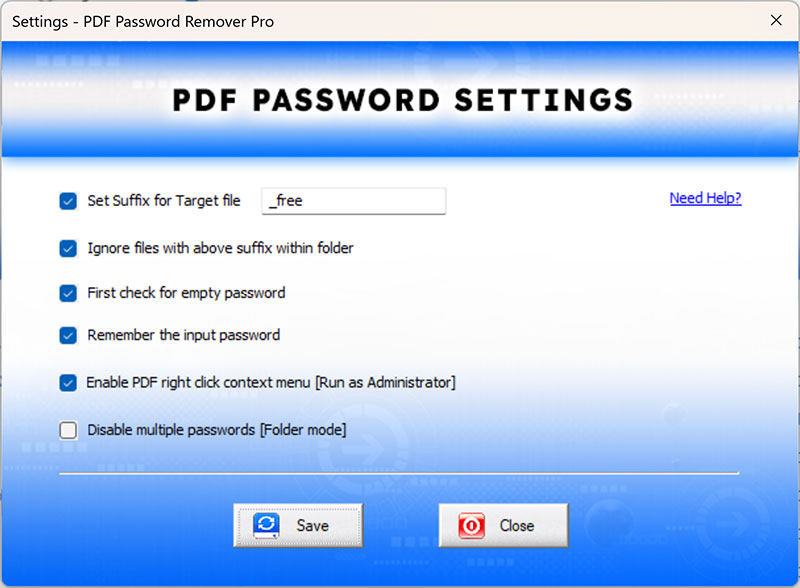Screen dimensions: 800x588
Task: Click the red power icon on Close button
Action: tap(471, 526)
